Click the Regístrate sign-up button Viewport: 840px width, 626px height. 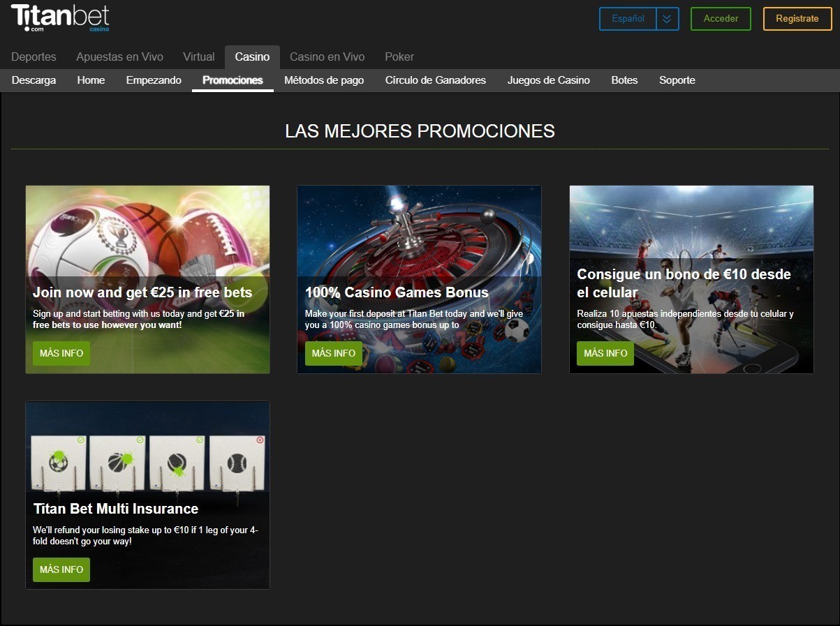797,19
